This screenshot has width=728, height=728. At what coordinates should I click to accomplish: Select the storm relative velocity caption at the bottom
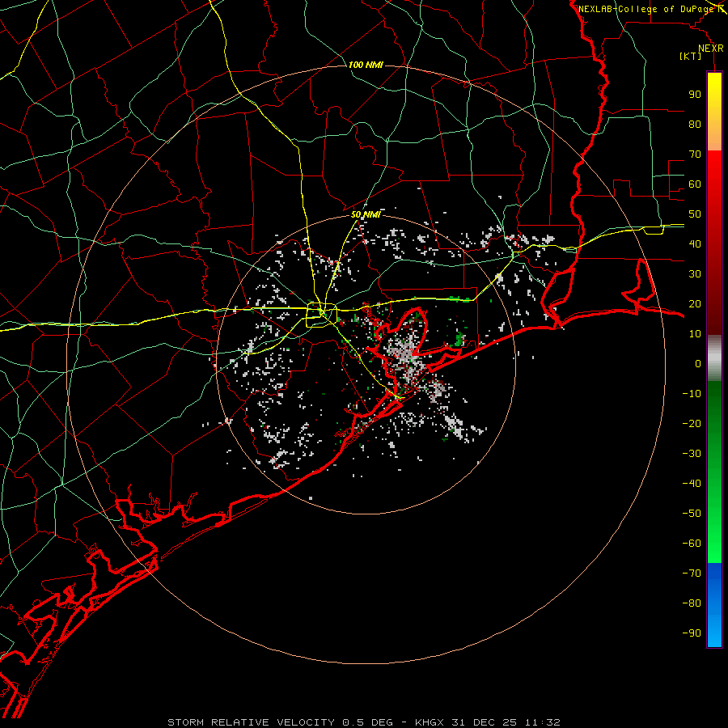point(364,722)
